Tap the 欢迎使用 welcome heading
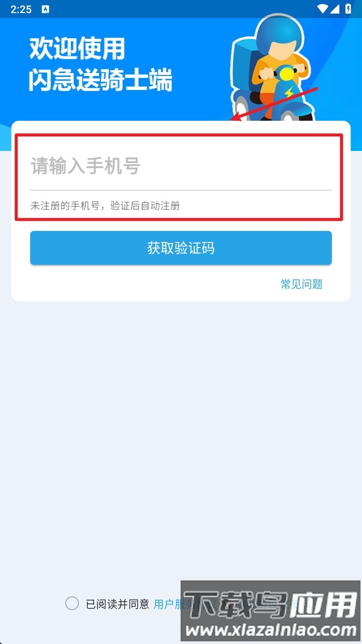This screenshot has height=644, width=362. [x=77, y=49]
